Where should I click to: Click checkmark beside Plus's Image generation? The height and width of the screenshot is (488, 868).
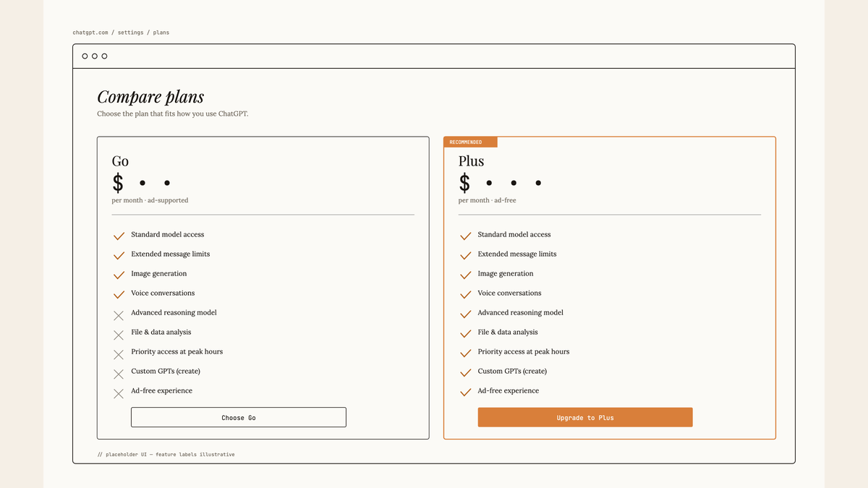(465, 275)
